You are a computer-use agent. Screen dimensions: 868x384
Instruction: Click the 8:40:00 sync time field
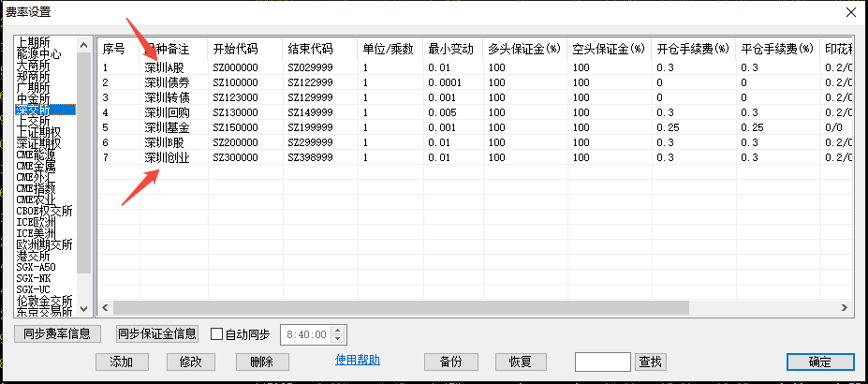[x=307, y=334]
